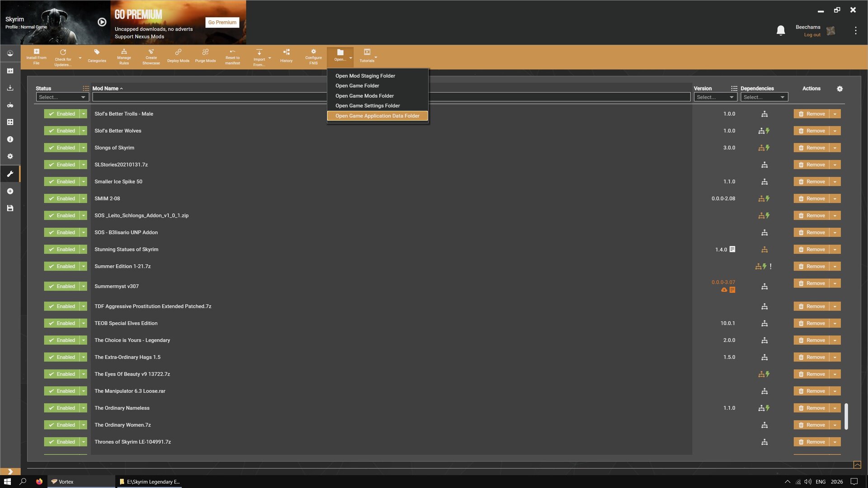The height and width of the screenshot is (488, 868).
Task: Open Manage Rules tool
Action: [x=124, y=57]
